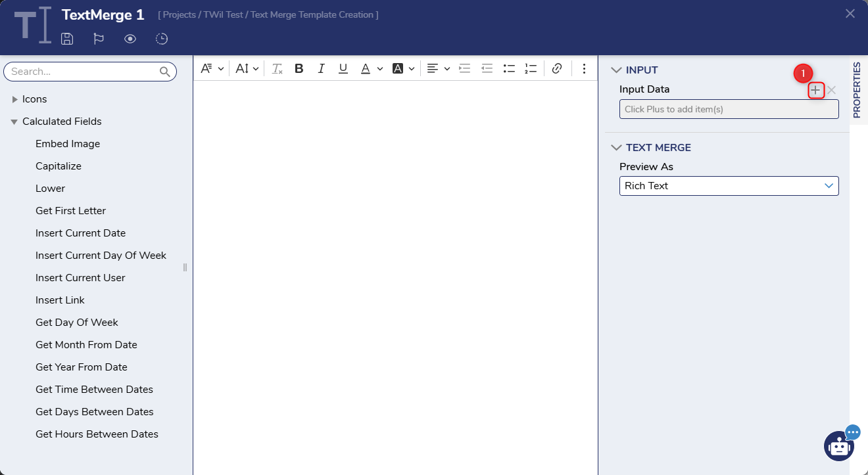Viewport: 868px width, 475px height.
Task: Open the Properties side tab
Action: tap(856, 90)
